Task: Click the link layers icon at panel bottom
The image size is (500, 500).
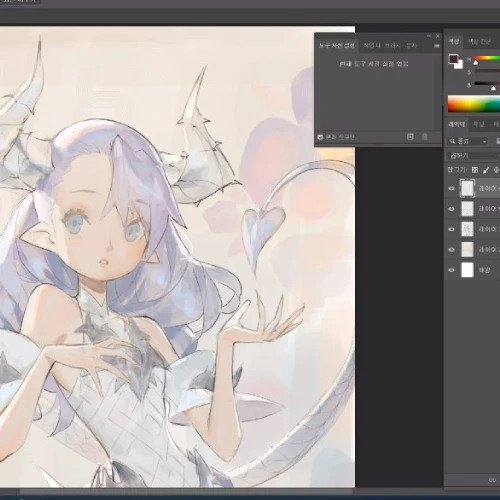Action: [x=492, y=480]
